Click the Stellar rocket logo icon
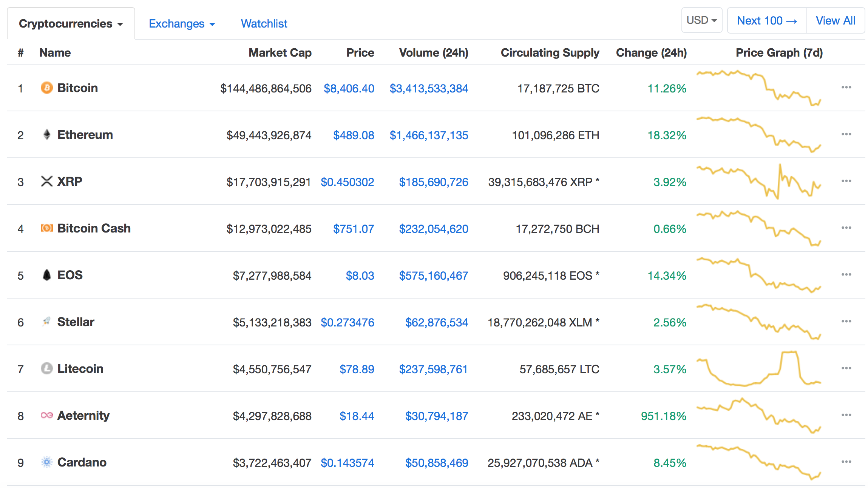This screenshot has height=488, width=868. 46,322
